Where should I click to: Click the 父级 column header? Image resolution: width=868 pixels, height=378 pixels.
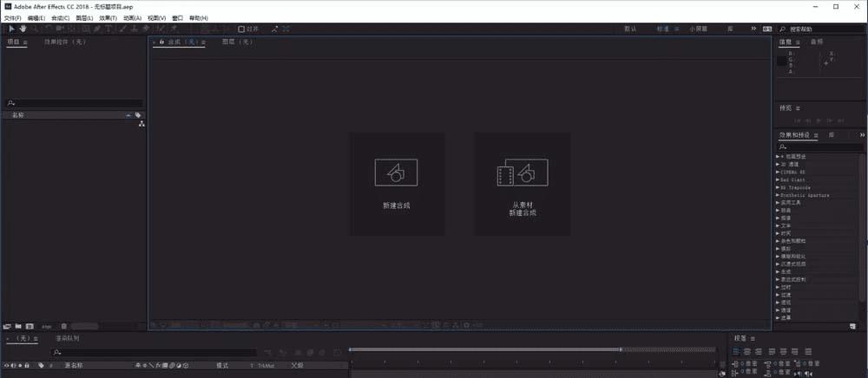coord(297,365)
